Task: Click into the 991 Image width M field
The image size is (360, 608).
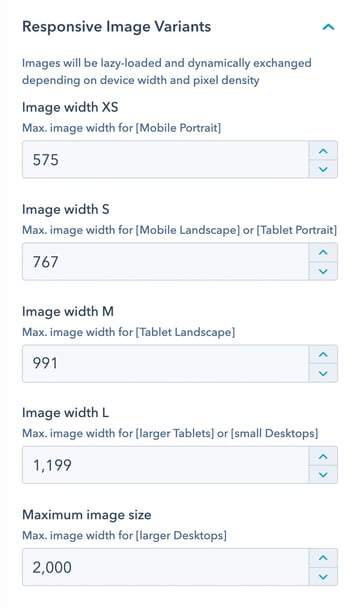Action: pos(166,364)
